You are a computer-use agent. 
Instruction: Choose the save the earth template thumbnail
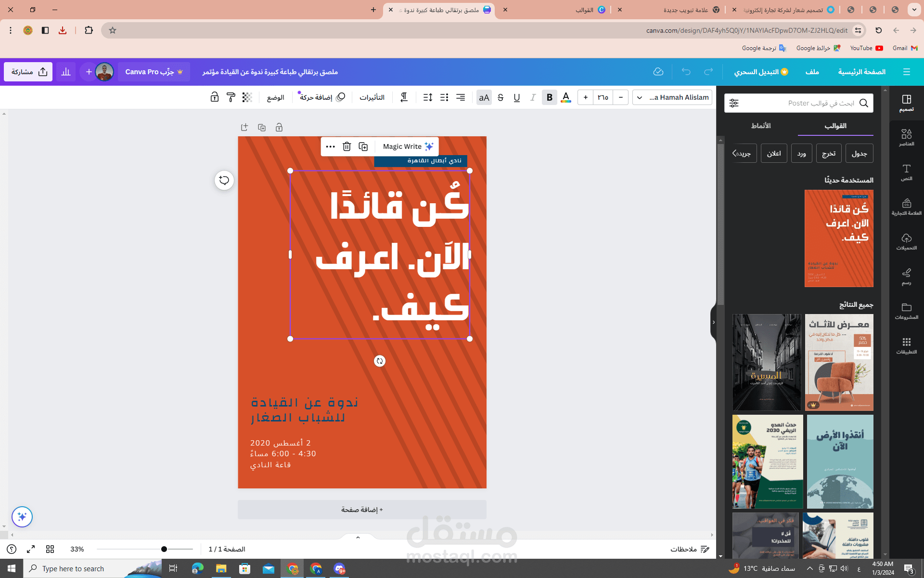click(x=840, y=461)
